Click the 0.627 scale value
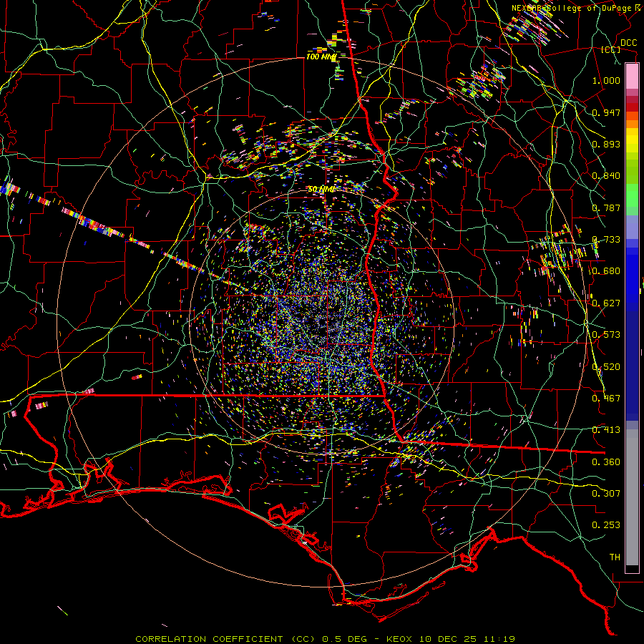Image resolution: width=644 pixels, height=644 pixels. [606, 303]
